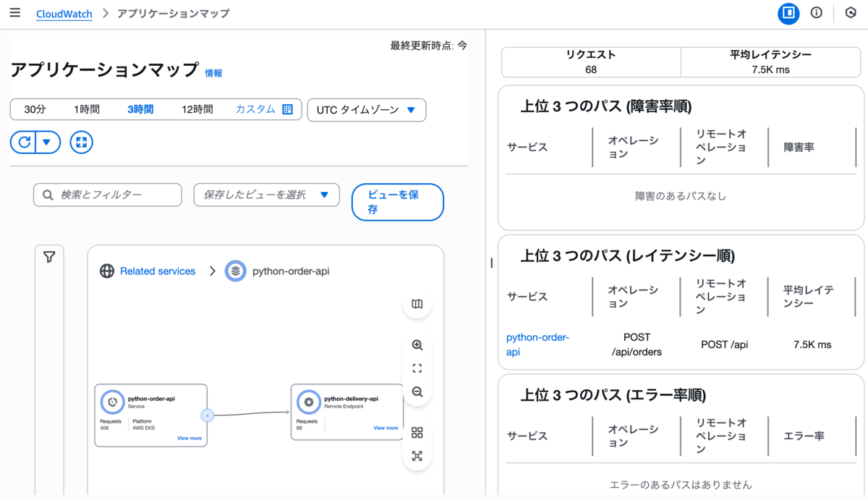The height and width of the screenshot is (498, 868).
Task: Open the 情報 link
Action: coord(213,73)
